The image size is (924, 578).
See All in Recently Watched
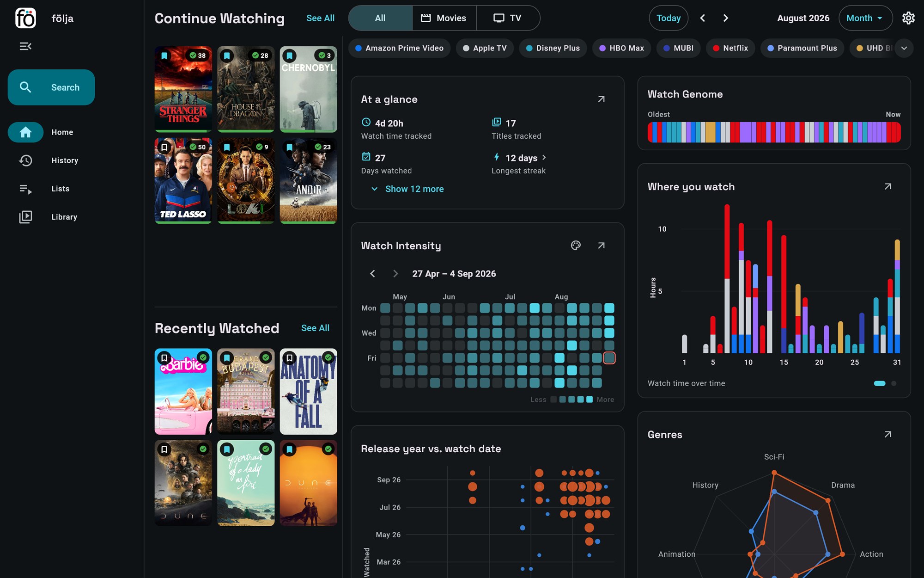point(315,328)
